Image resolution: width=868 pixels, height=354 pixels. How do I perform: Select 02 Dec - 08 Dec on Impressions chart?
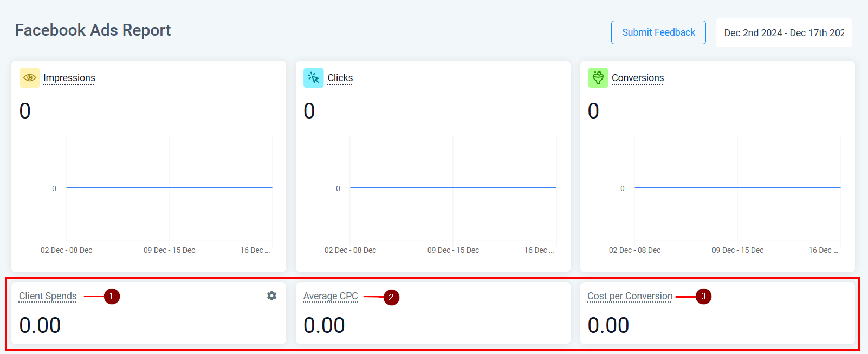66,250
